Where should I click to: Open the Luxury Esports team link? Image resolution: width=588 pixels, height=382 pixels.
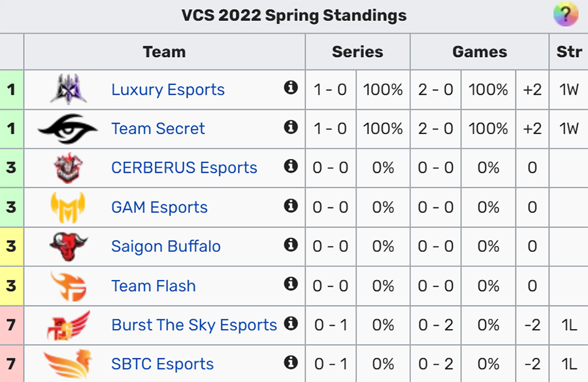(168, 90)
